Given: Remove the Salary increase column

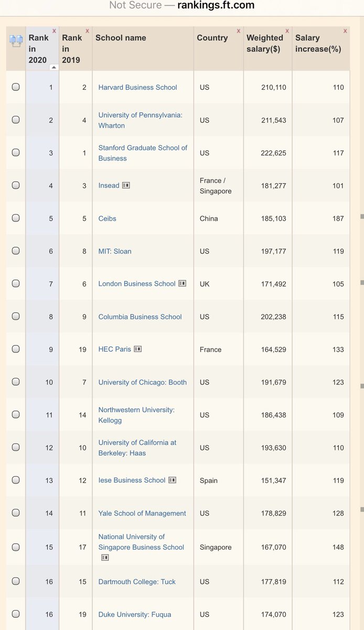Looking at the screenshot, I should point(345,31).
